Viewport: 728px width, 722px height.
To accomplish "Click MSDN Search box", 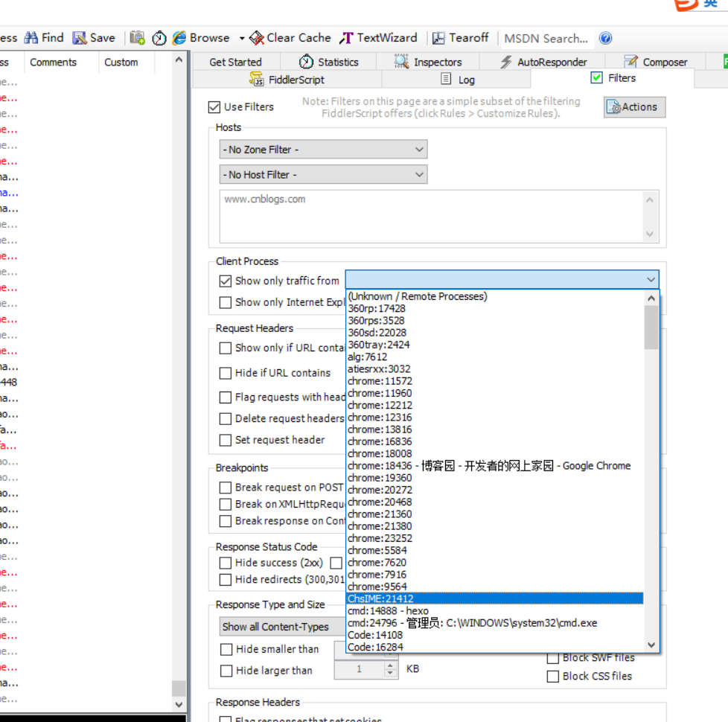I will point(546,38).
